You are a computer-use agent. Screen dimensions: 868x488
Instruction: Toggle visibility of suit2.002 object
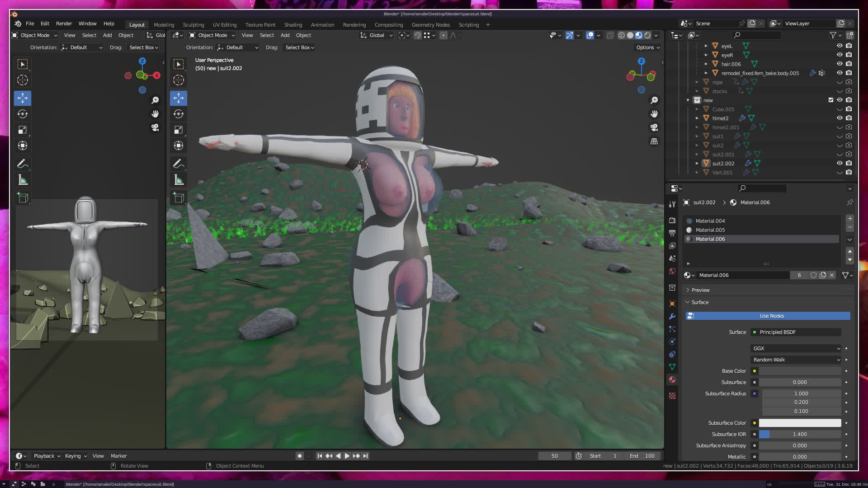click(840, 163)
